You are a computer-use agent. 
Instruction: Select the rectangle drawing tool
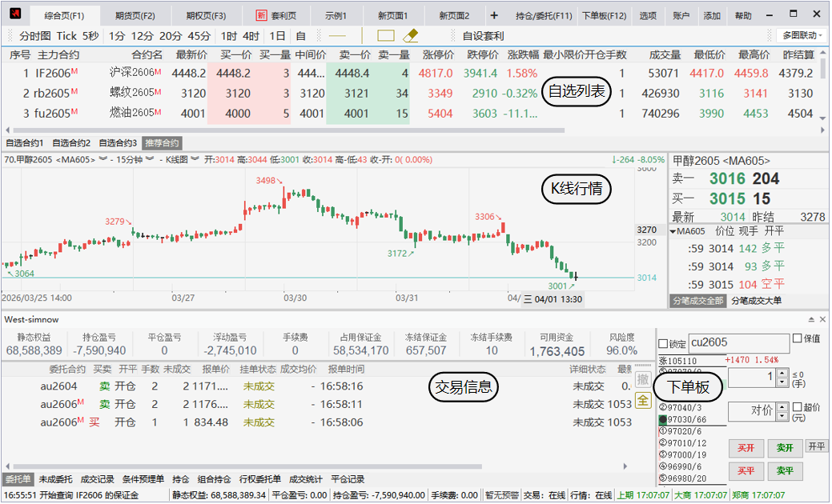(386, 35)
